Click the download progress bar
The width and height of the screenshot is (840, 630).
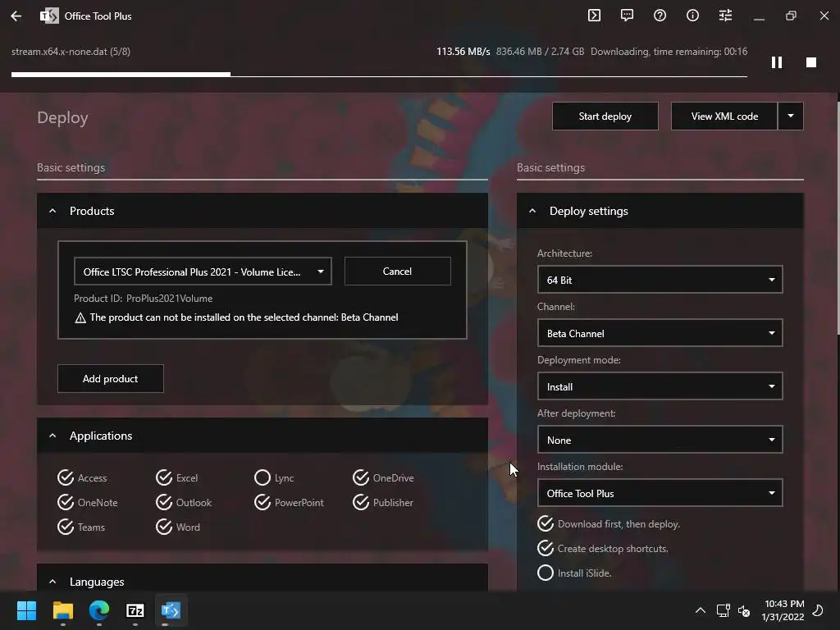pos(379,75)
